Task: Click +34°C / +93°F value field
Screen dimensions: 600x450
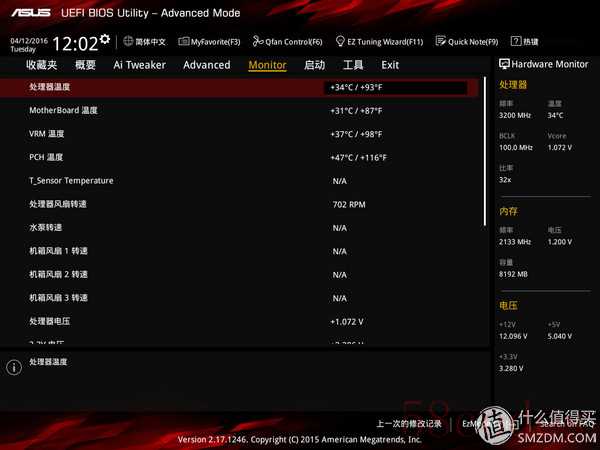Action: click(x=396, y=88)
